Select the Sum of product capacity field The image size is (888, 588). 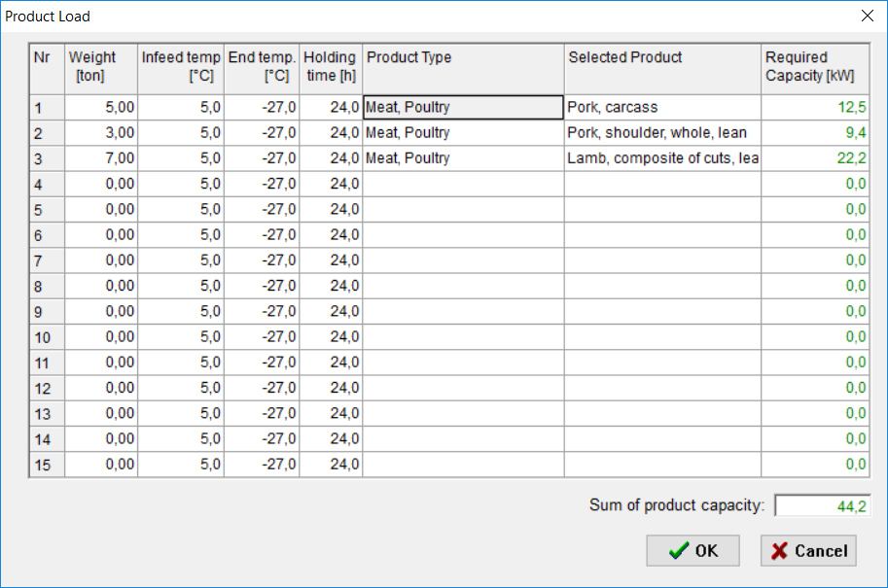pyautogui.click(x=822, y=505)
